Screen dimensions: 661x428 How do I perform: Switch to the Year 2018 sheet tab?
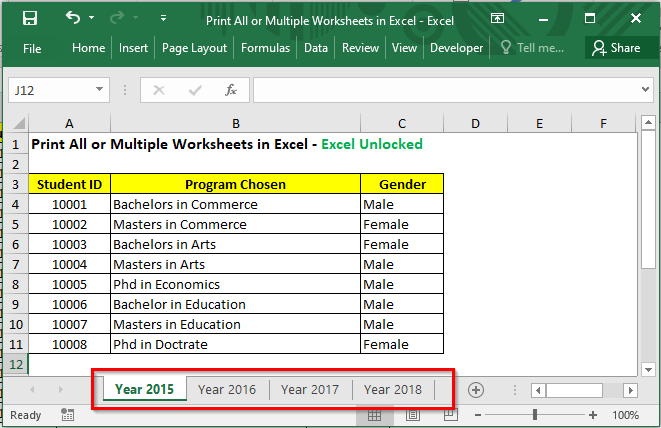tap(393, 389)
